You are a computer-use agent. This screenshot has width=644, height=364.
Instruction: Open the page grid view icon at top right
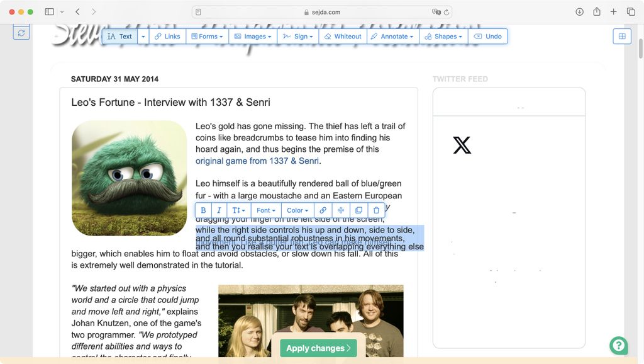click(x=622, y=36)
